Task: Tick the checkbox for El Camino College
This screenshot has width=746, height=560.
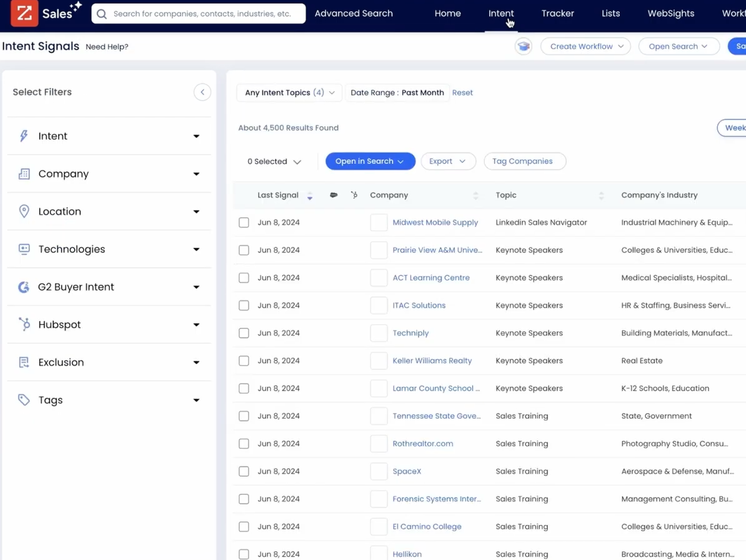Action: tap(244, 526)
